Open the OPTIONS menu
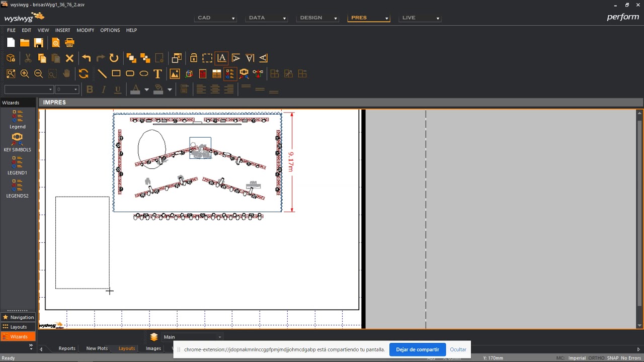 tap(110, 30)
